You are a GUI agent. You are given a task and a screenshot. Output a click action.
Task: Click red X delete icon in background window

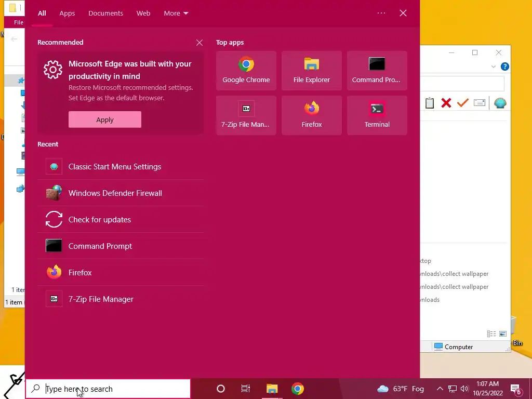446,103
